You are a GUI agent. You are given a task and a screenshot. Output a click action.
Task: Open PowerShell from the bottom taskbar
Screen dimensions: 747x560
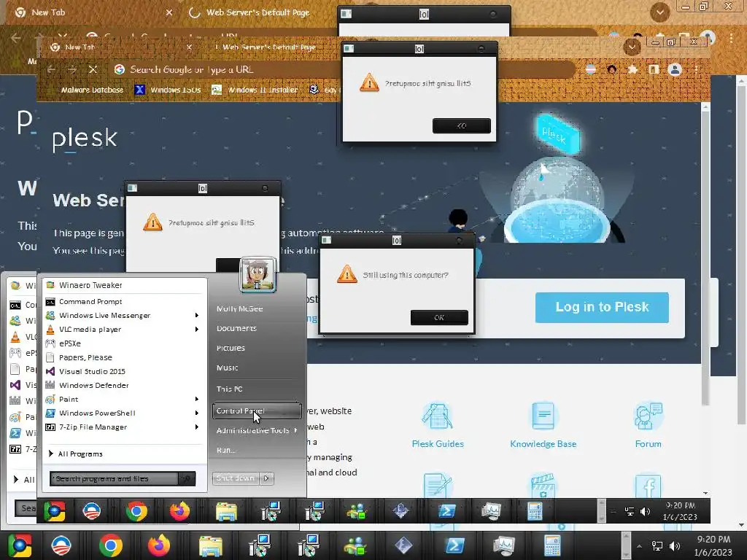(454, 545)
